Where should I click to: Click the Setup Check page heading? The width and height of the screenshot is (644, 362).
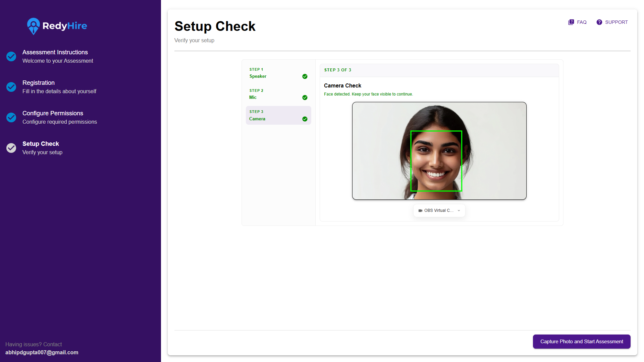tap(215, 26)
